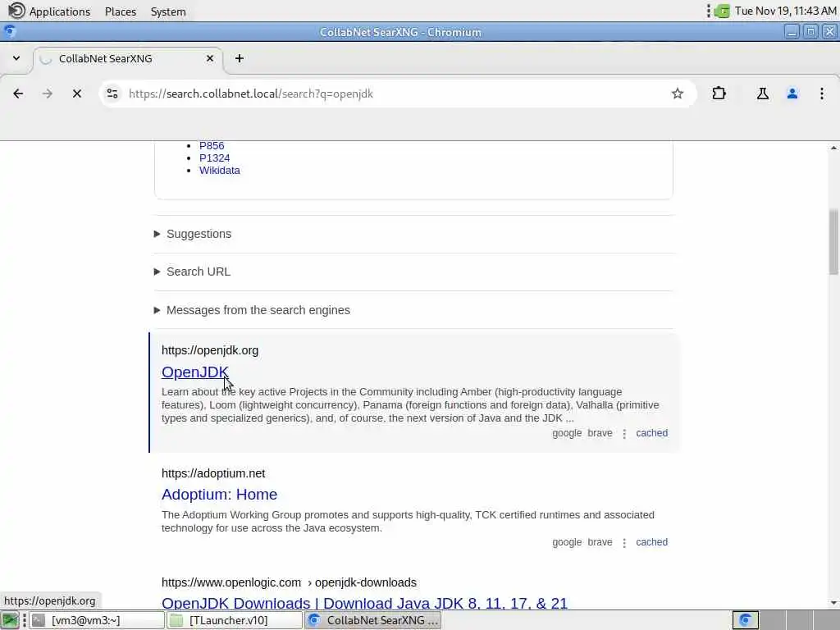Viewport: 840px width, 630px height.
Task: Open the Extensions puzzle icon
Action: point(719,94)
